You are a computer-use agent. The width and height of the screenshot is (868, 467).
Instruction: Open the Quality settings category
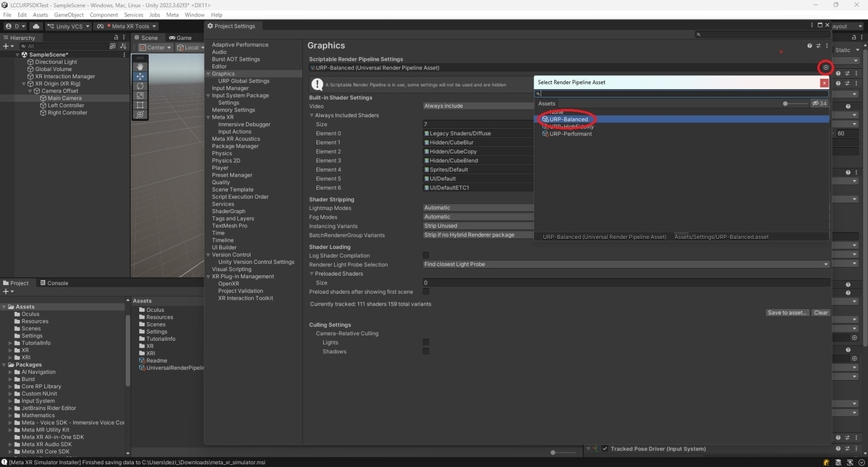(x=221, y=182)
